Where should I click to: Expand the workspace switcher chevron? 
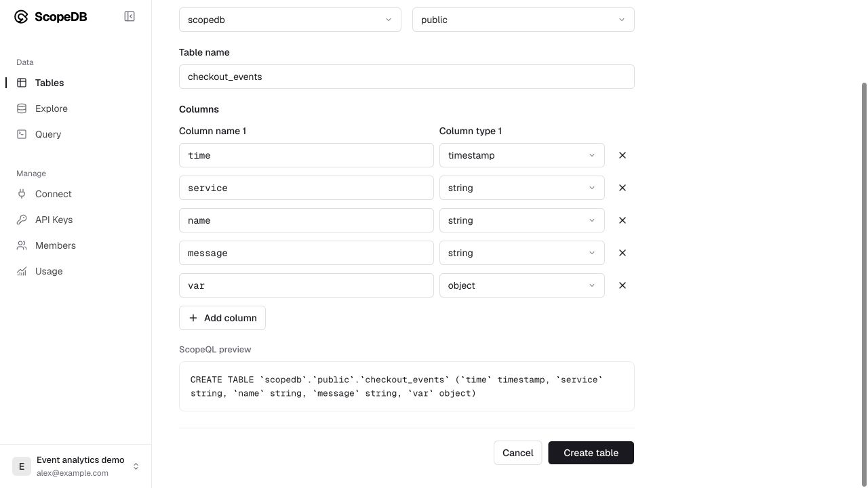point(136,466)
